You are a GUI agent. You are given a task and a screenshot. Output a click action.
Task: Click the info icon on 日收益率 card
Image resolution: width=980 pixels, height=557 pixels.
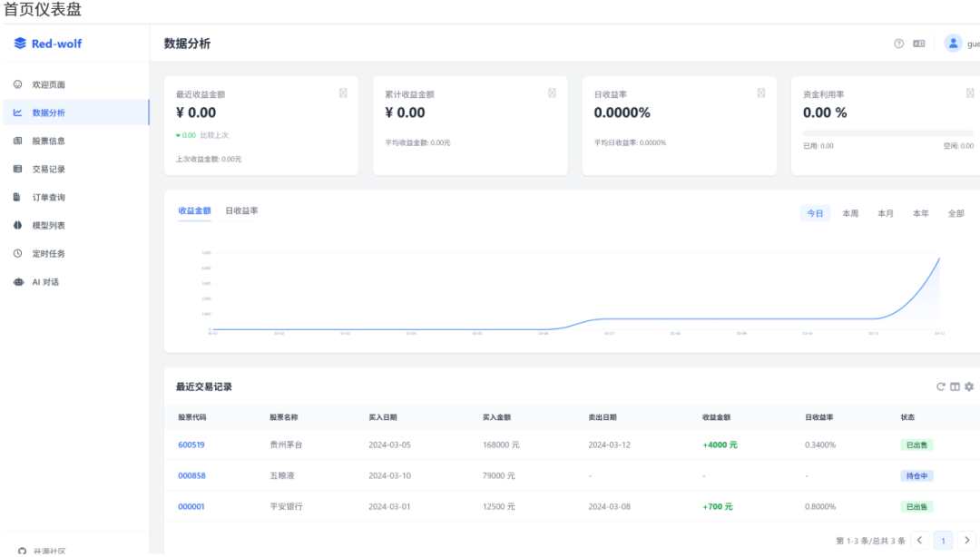[761, 93]
